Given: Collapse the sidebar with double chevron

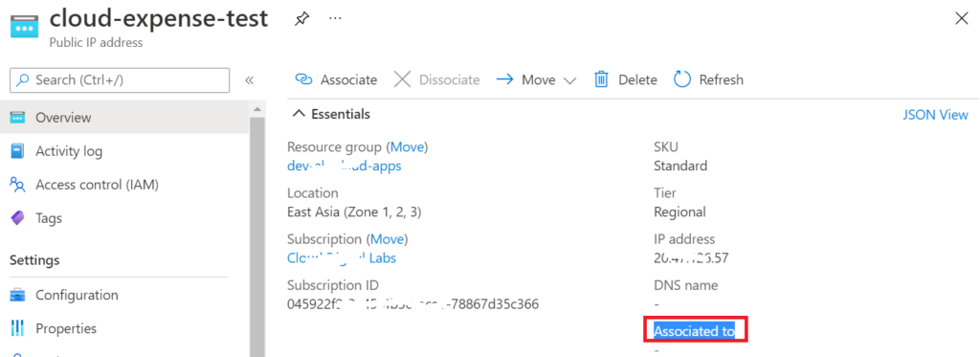Looking at the screenshot, I should (249, 80).
